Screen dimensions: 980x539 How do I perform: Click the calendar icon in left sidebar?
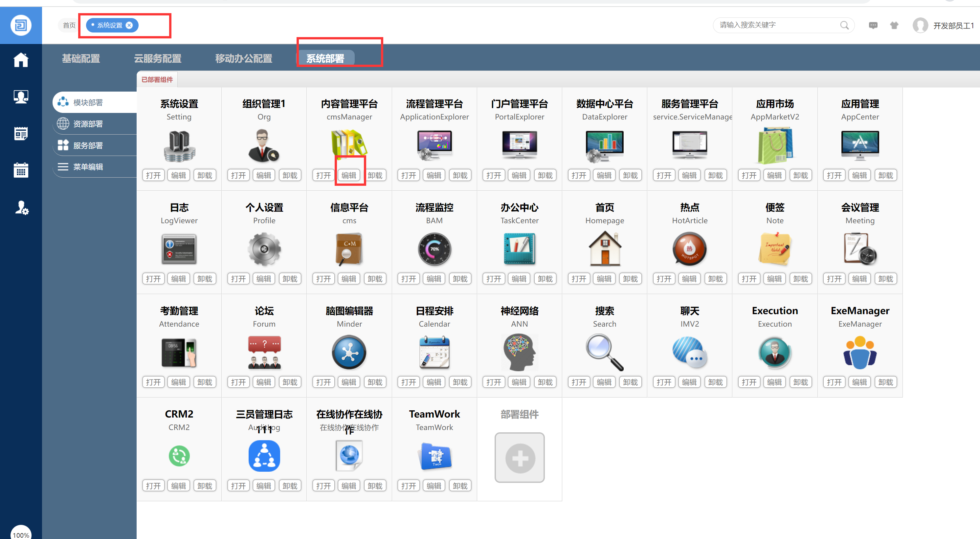pos(21,170)
